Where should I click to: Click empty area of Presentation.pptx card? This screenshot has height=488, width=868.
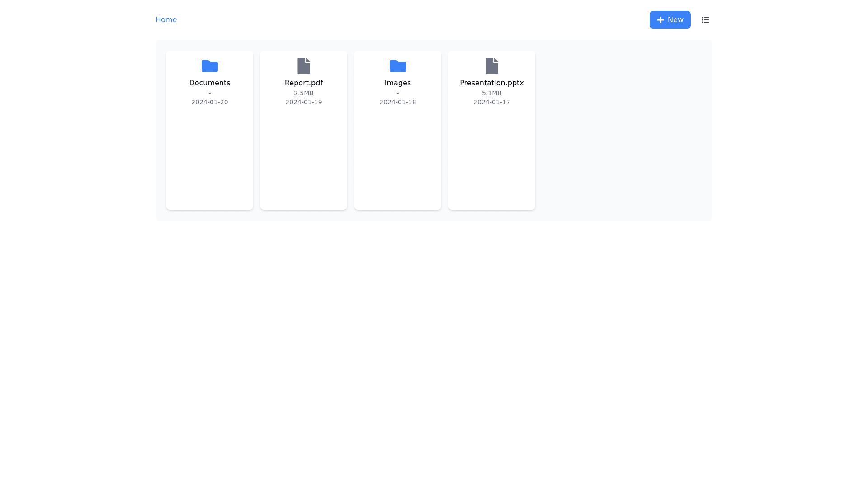tap(491, 158)
